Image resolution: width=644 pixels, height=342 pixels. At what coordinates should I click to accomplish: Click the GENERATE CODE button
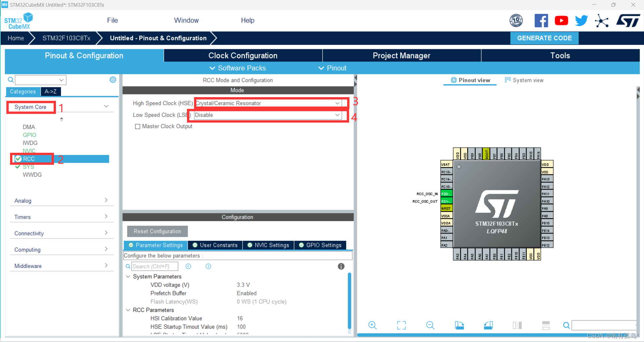coord(544,38)
